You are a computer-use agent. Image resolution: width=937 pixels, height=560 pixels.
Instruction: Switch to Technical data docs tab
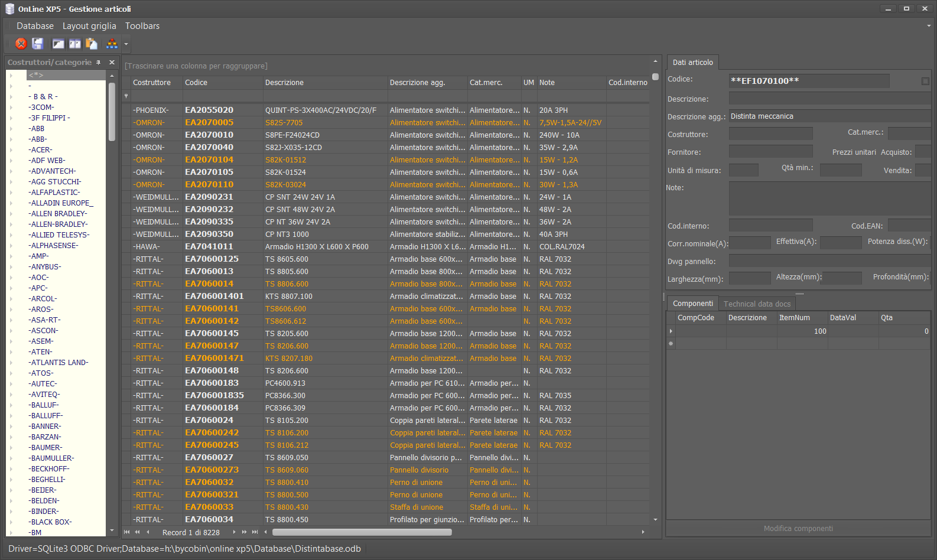pos(757,304)
